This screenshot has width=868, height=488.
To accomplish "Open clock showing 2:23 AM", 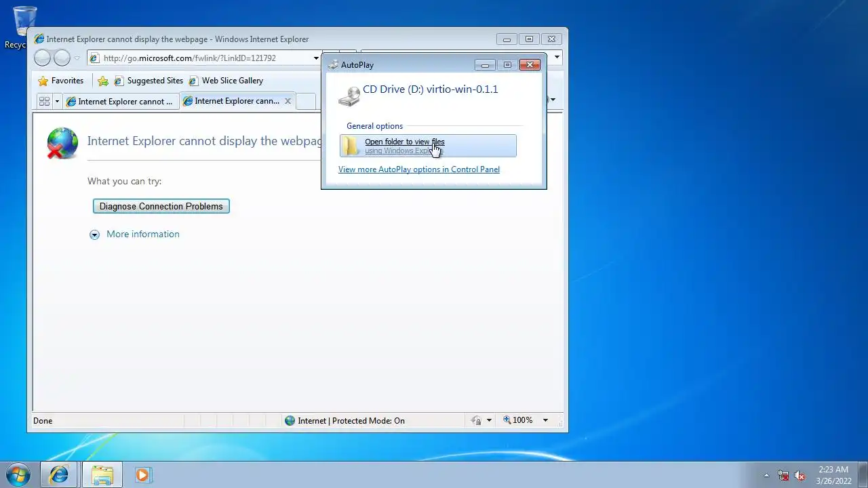I will 833,475.
